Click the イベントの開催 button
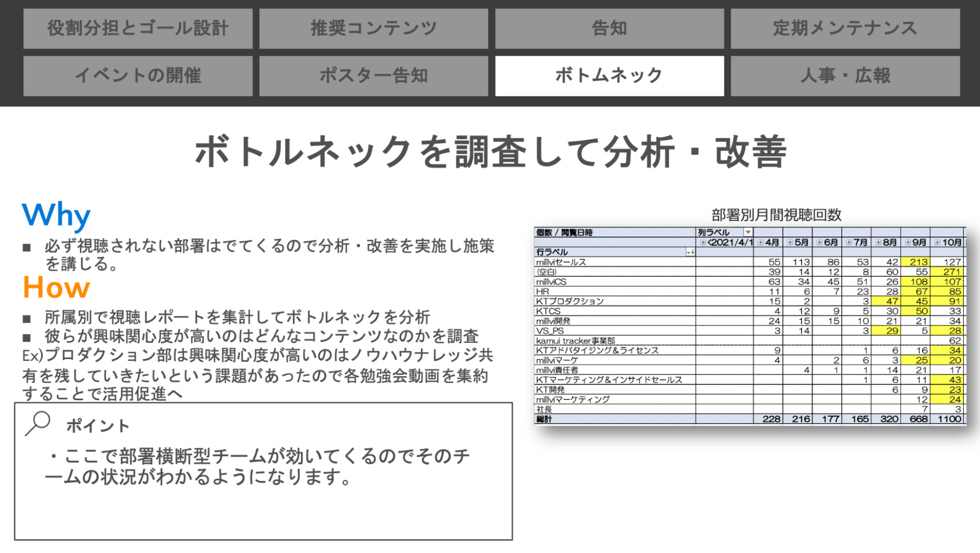The image size is (980, 553). pyautogui.click(x=138, y=75)
